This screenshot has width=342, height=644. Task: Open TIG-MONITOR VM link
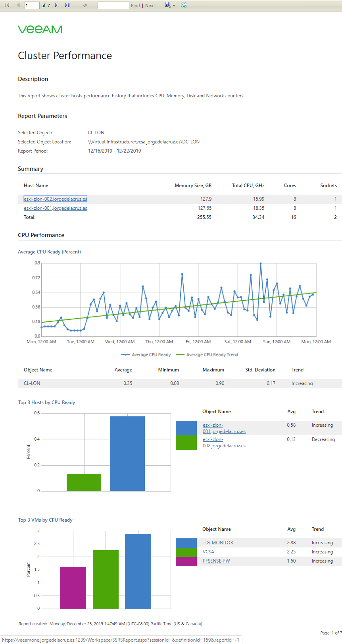tap(218, 543)
